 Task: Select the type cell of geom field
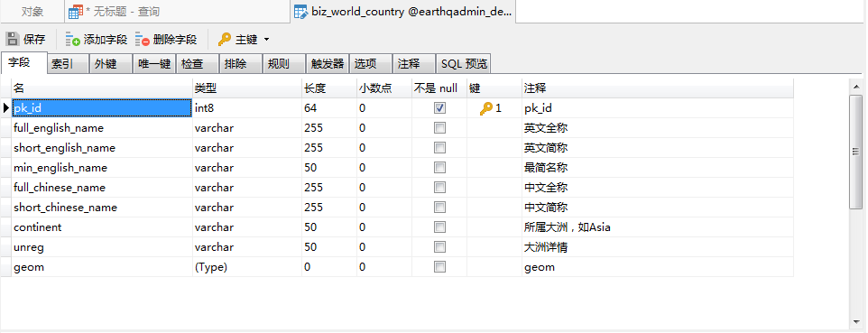(x=247, y=267)
